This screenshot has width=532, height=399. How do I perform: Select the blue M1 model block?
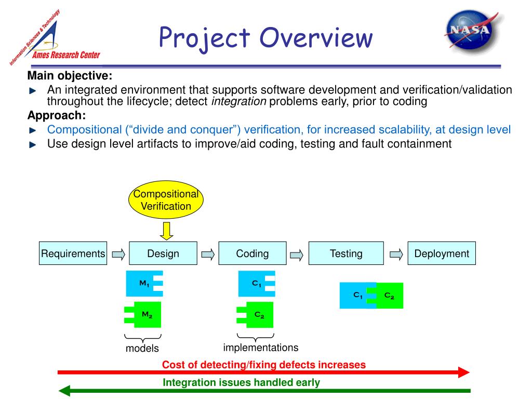[x=144, y=284]
